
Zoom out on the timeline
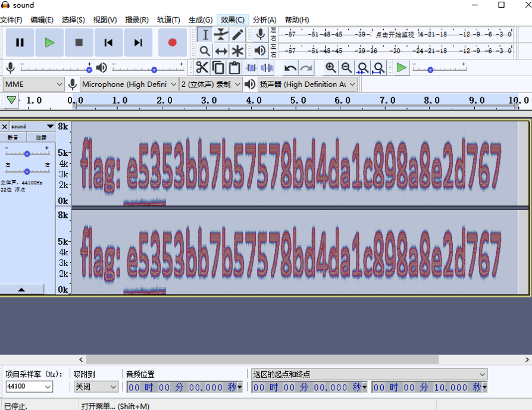click(x=346, y=68)
